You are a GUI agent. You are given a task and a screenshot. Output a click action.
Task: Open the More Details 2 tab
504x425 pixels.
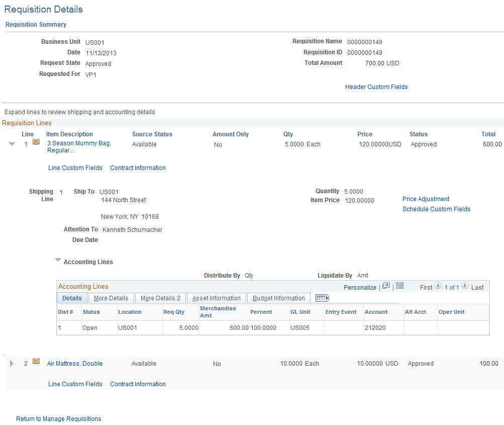click(x=160, y=298)
